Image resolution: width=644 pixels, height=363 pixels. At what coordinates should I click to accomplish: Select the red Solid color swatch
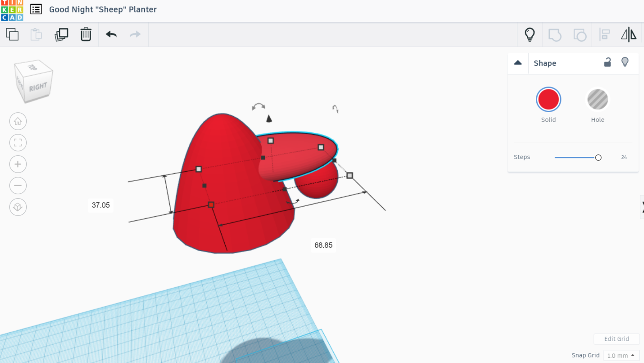click(549, 99)
